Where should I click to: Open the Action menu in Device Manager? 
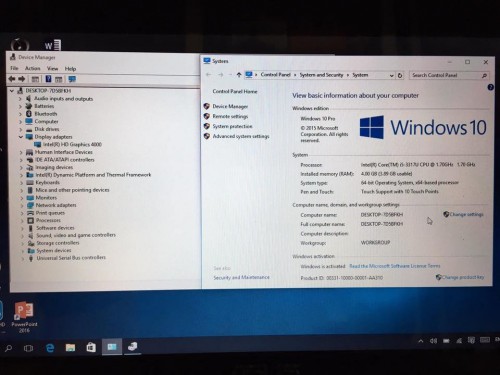point(33,68)
